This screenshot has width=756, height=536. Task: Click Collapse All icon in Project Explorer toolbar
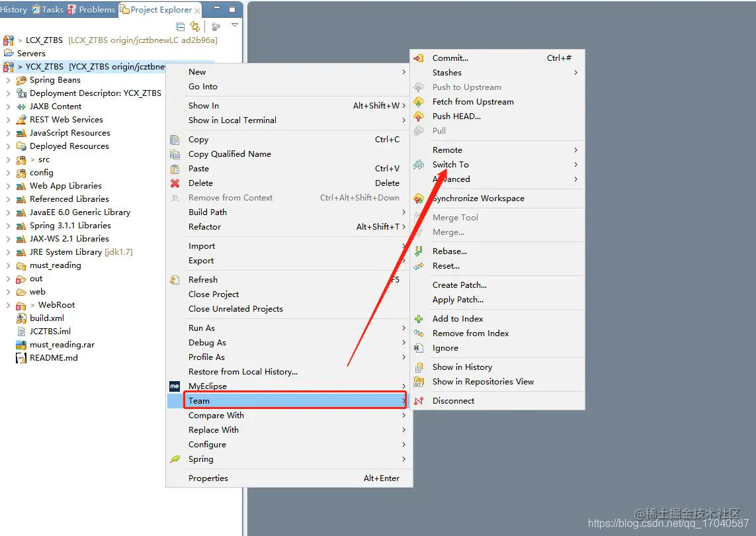coord(181,26)
